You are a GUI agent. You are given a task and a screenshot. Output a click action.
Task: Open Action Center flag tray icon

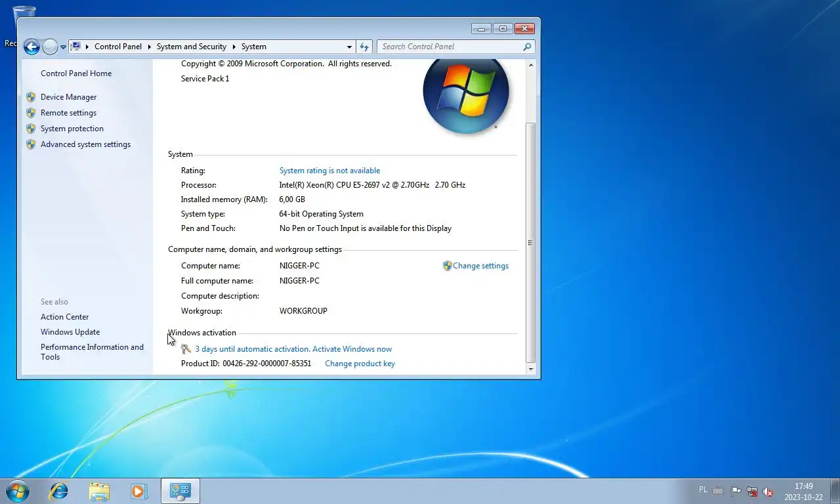tap(736, 492)
